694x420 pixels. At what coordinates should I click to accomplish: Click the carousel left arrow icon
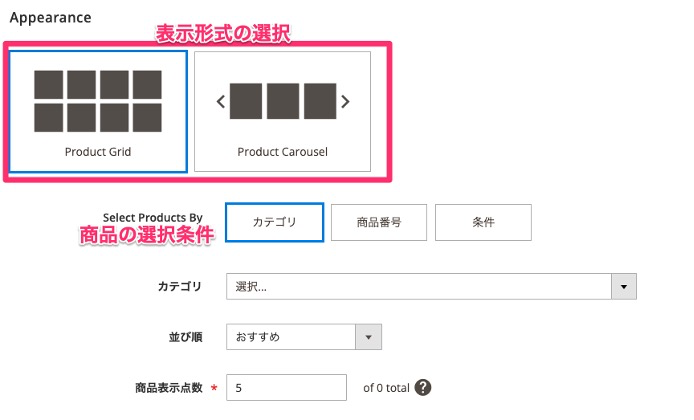(221, 101)
